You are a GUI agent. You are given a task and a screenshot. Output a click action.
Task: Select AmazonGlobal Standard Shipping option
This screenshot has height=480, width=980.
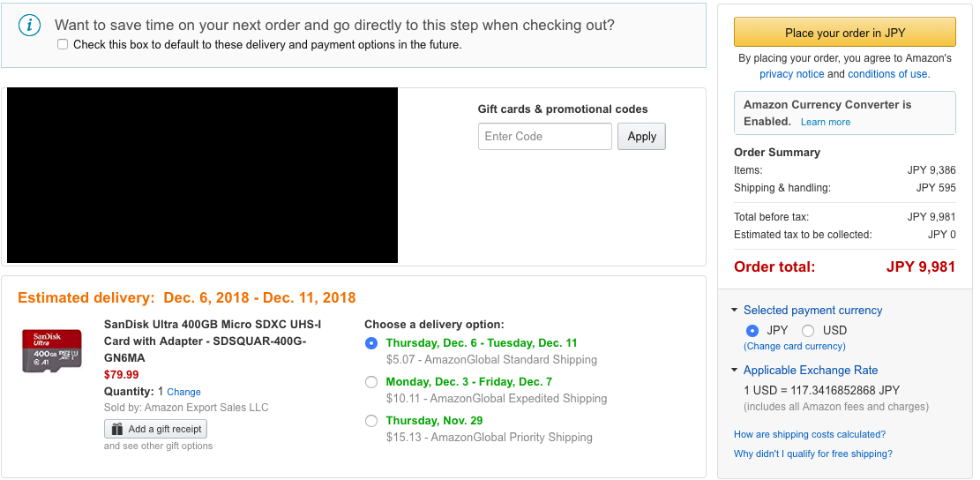(x=371, y=343)
